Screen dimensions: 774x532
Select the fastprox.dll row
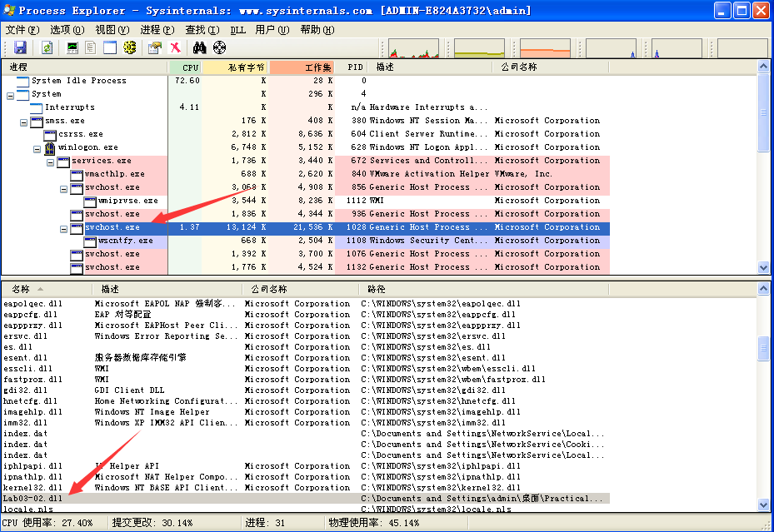[x=306, y=380]
